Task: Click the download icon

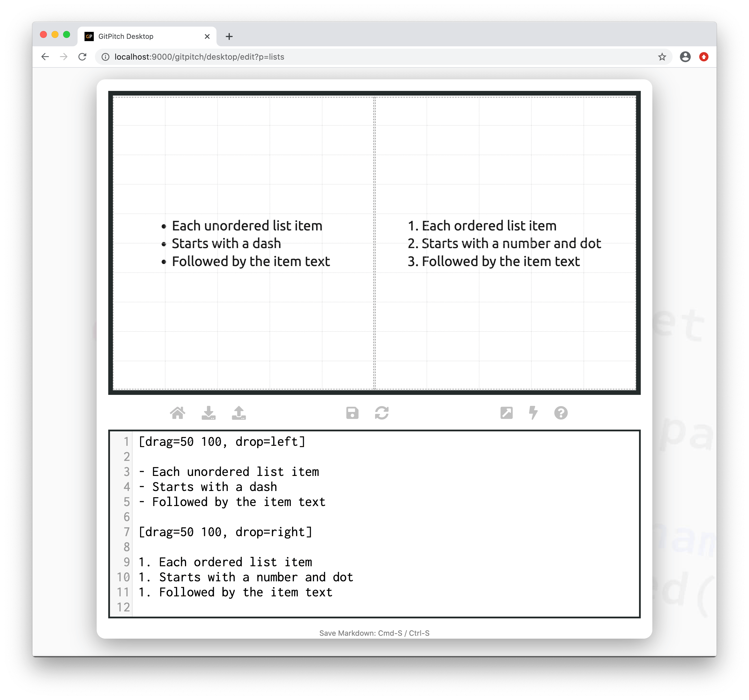Action: click(x=209, y=413)
